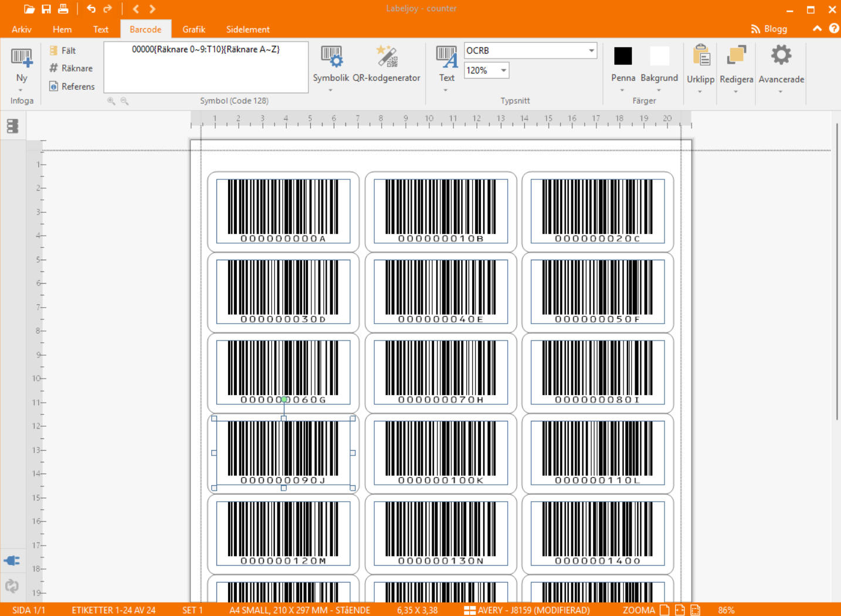Insert a Räknare counter

point(71,69)
